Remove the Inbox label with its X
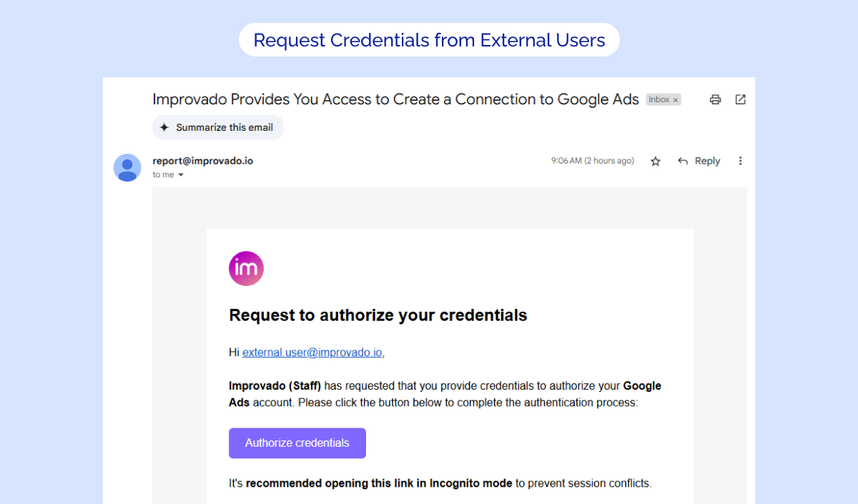 click(x=676, y=100)
